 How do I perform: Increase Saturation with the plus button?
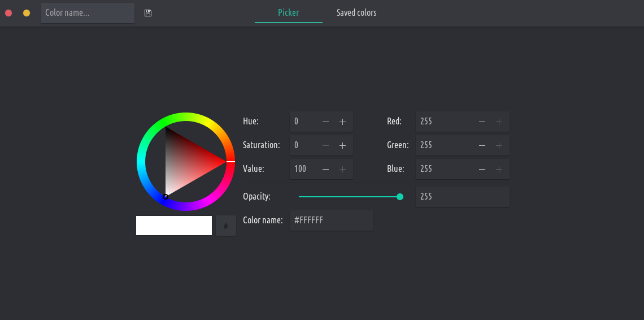[342, 145]
